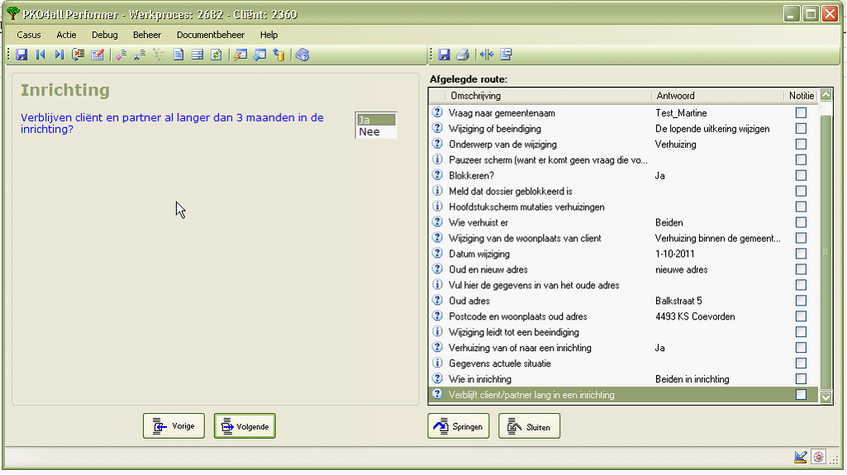Click the question icon beside 'Vraag naar gemeentenaam'
This screenshot has width=847, height=475.
pyautogui.click(x=438, y=112)
